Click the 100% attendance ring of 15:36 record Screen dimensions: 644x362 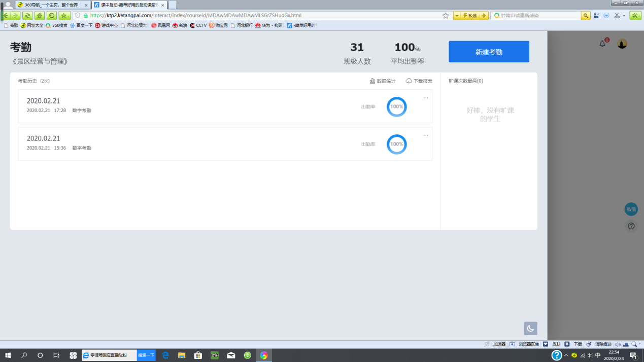point(396,144)
